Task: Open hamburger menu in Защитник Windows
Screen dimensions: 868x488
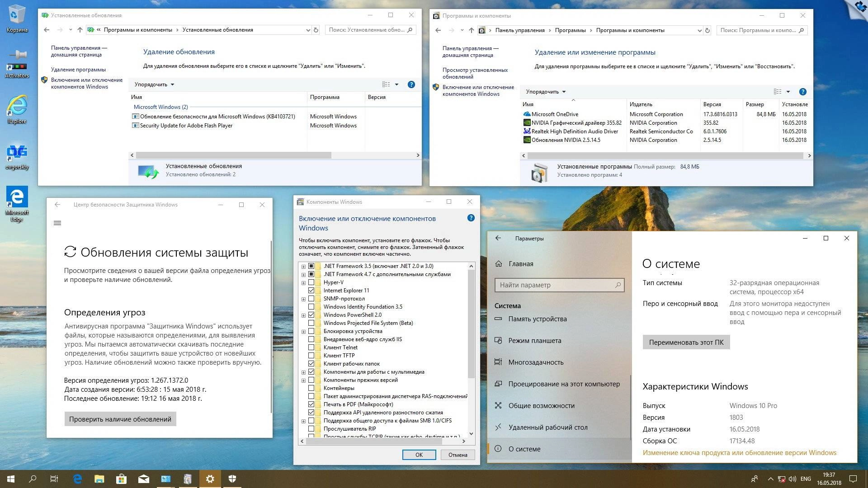Action: coord(57,223)
